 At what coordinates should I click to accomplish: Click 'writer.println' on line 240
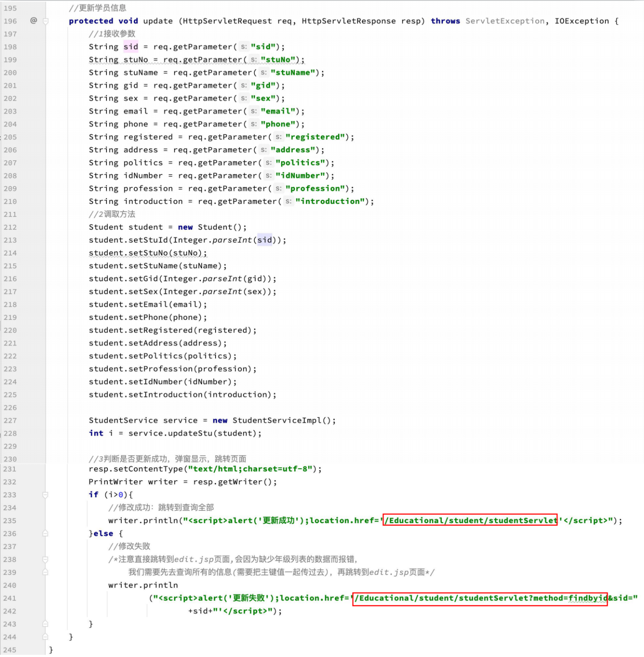[143, 585]
